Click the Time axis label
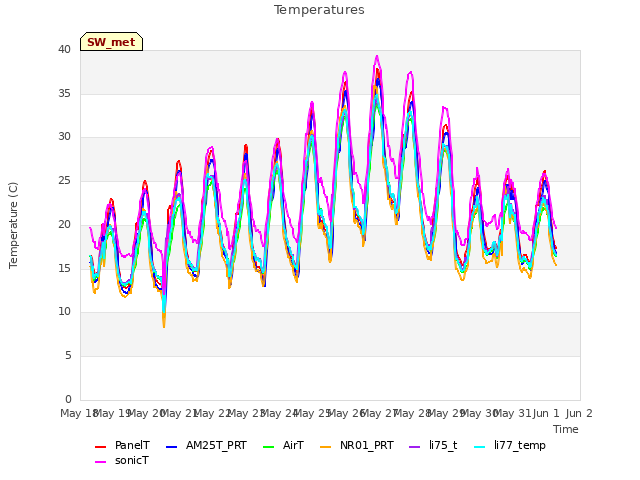The height and width of the screenshot is (480, 640). coord(566,429)
